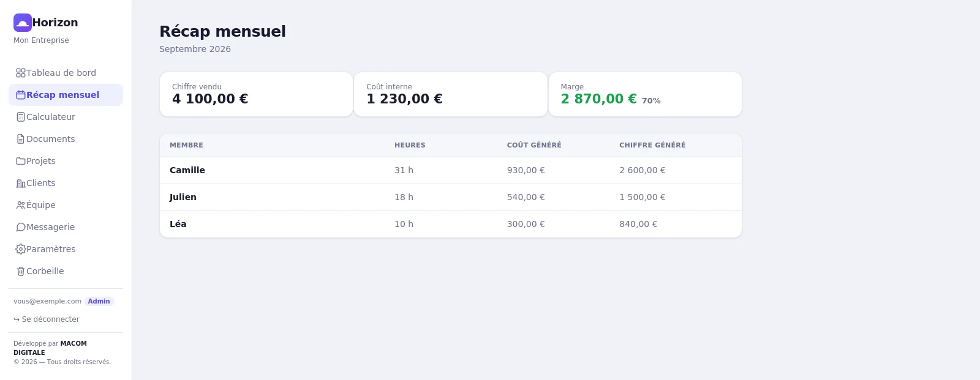Select the Camille row in the table
980x380 pixels.
pos(451,171)
